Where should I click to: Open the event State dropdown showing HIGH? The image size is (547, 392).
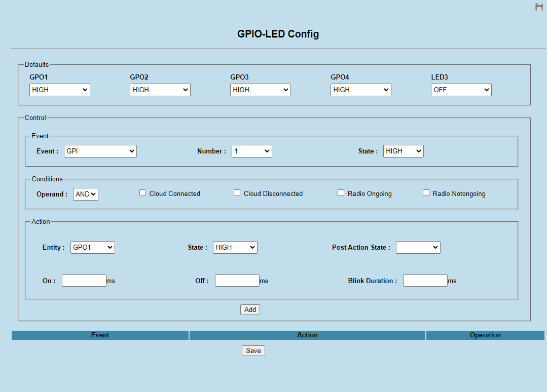[403, 150]
